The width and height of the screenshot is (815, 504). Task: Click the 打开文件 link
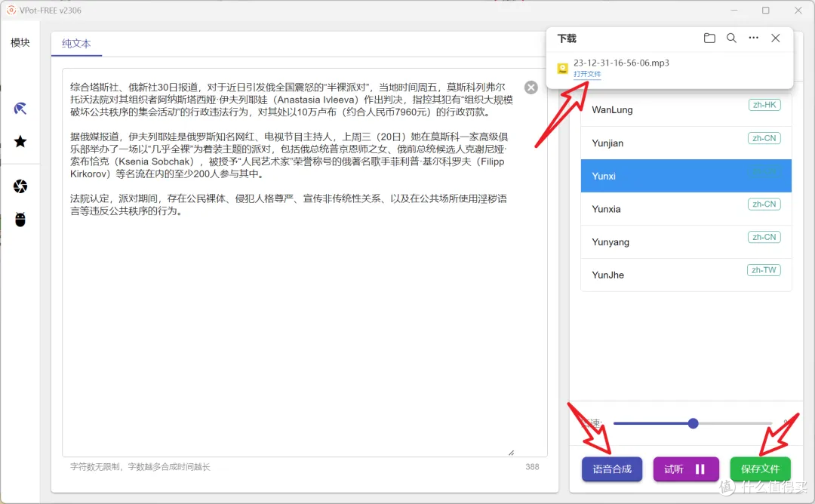click(587, 74)
